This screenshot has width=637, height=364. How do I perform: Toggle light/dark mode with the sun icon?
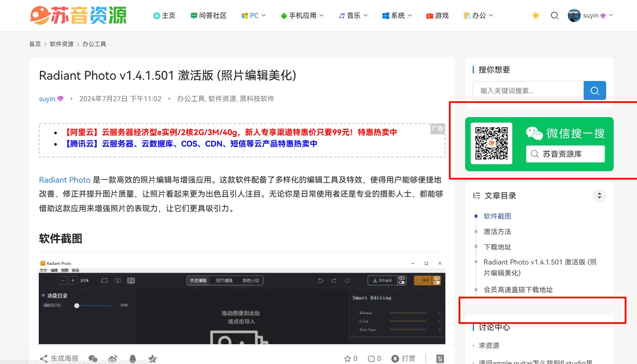click(535, 15)
